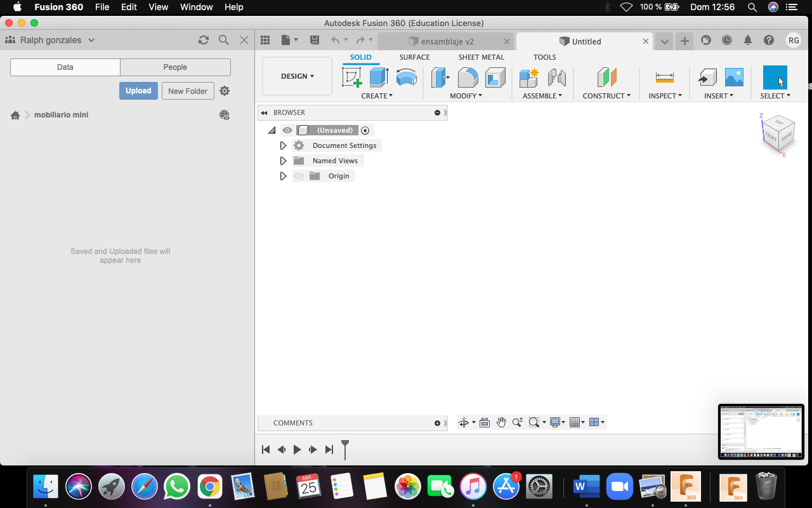
Task: Expand the Document Settings node
Action: 284,145
